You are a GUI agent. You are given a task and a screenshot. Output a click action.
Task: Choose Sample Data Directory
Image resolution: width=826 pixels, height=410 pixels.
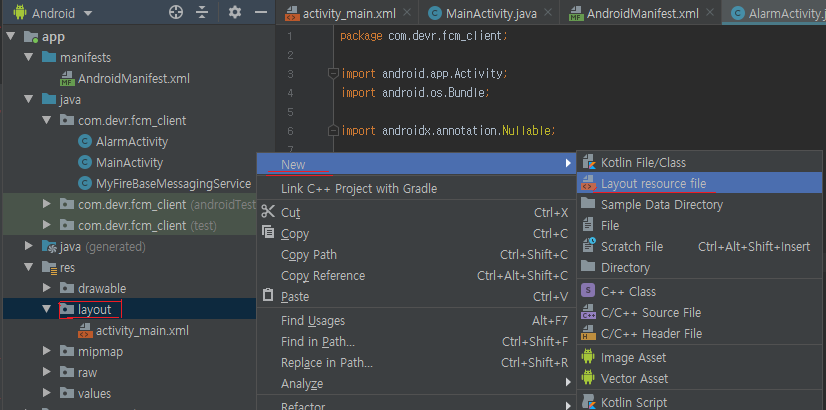[700, 204]
